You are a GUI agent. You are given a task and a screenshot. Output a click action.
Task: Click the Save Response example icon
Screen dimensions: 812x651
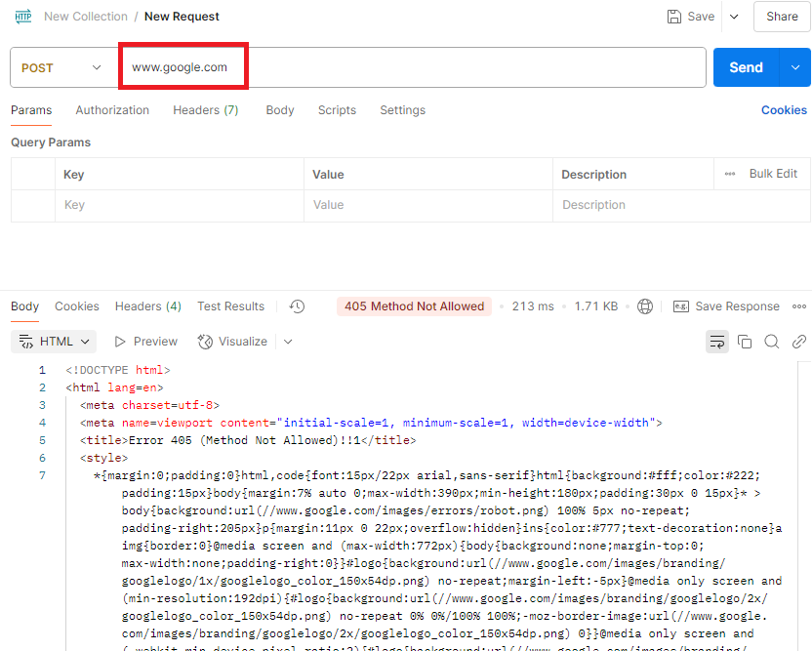tap(680, 306)
